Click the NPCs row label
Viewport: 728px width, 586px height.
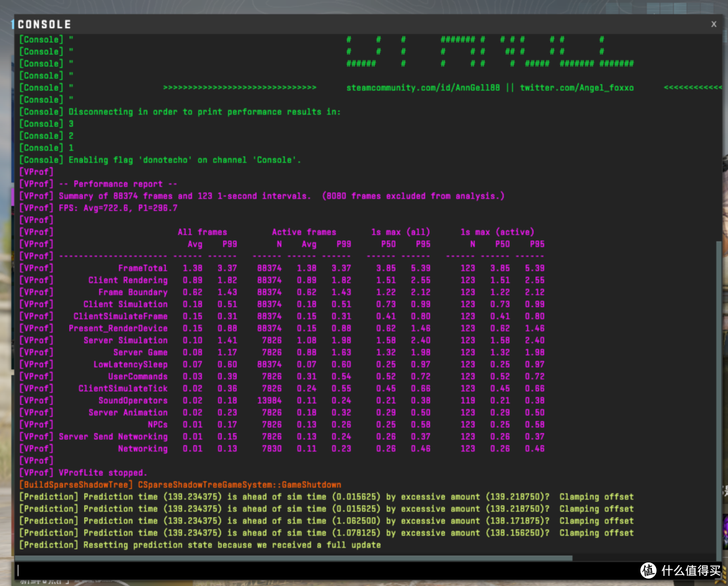coord(157,425)
